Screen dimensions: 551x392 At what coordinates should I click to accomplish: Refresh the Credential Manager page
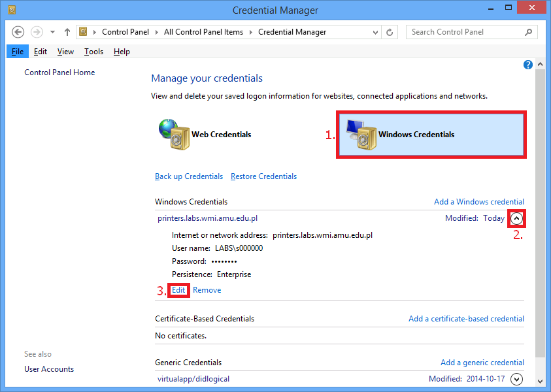(390, 32)
